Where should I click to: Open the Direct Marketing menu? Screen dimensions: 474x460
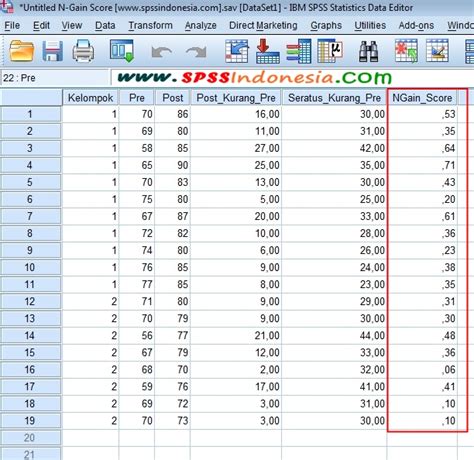263,25
